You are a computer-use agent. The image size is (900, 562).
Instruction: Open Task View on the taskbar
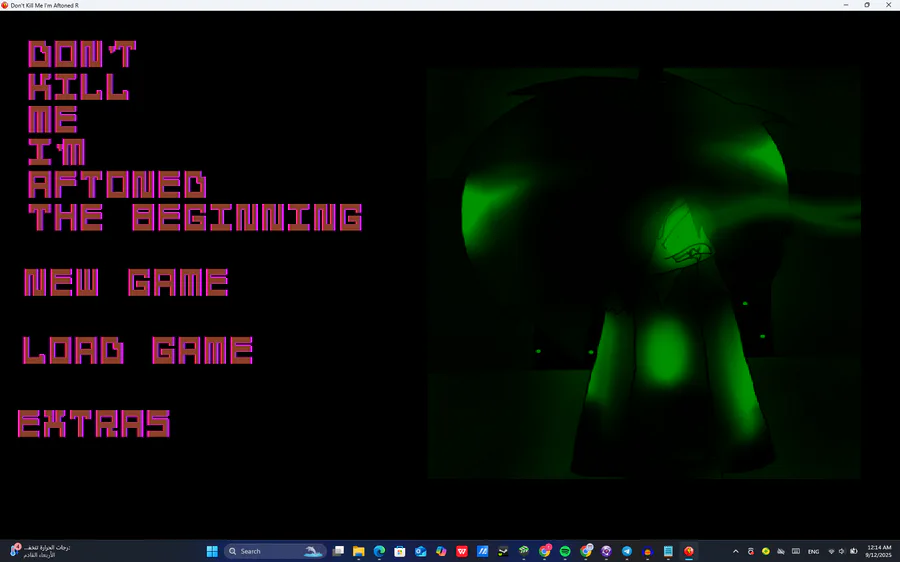tap(338, 551)
